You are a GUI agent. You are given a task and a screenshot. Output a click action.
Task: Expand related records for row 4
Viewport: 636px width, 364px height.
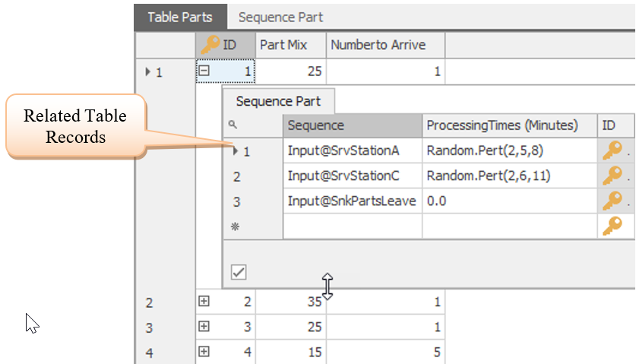click(204, 351)
